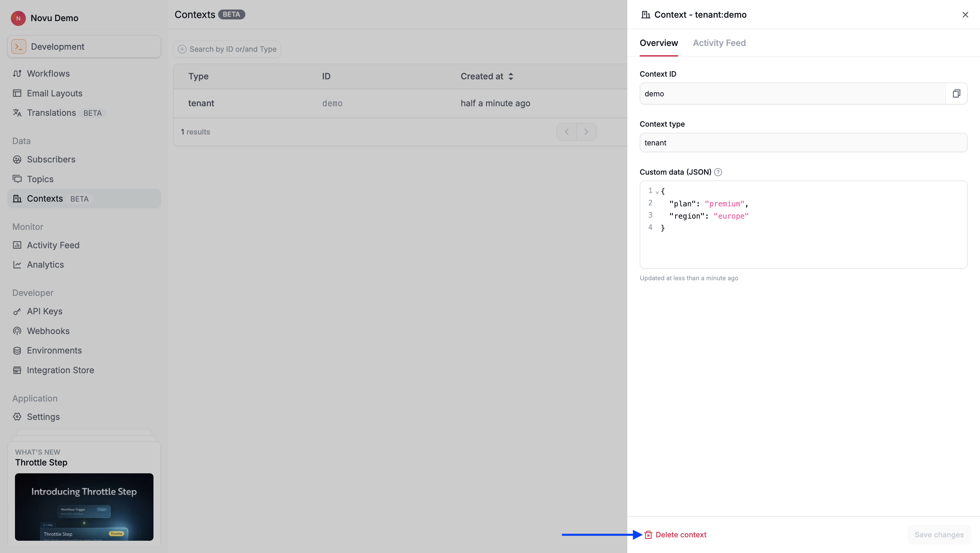Open the Integration Store
The image size is (980, 553).
(x=60, y=370)
